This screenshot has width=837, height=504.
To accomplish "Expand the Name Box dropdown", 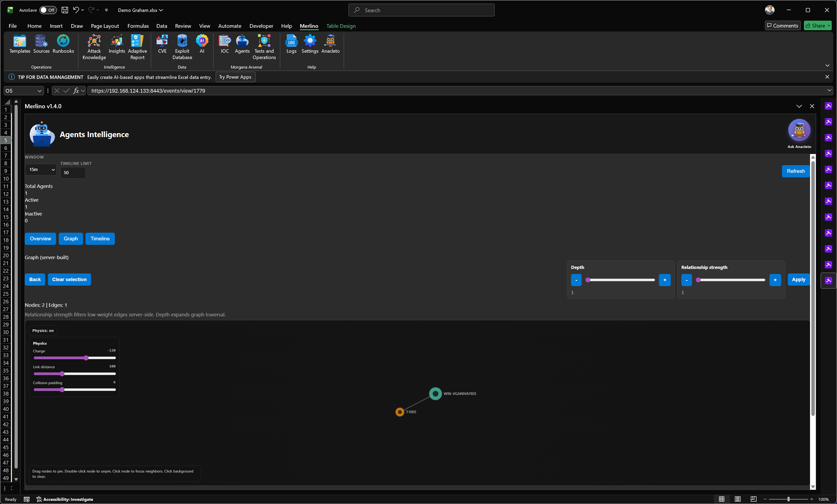I will pyautogui.click(x=39, y=91).
